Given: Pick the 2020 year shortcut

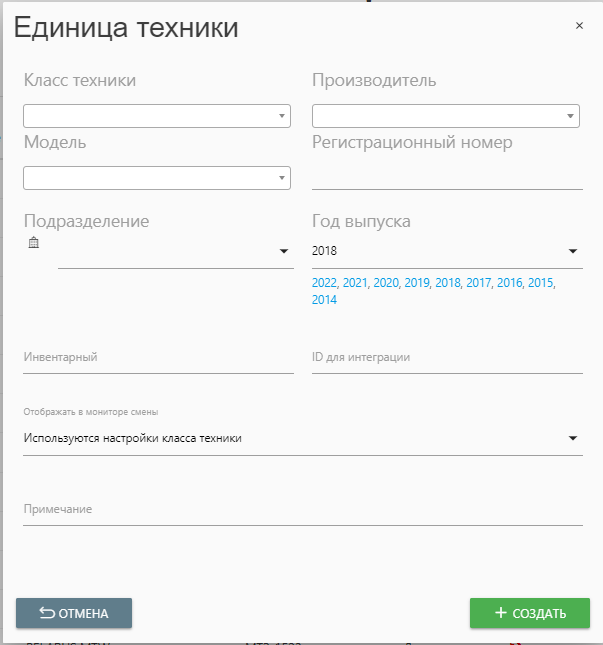Looking at the screenshot, I should point(387,284).
